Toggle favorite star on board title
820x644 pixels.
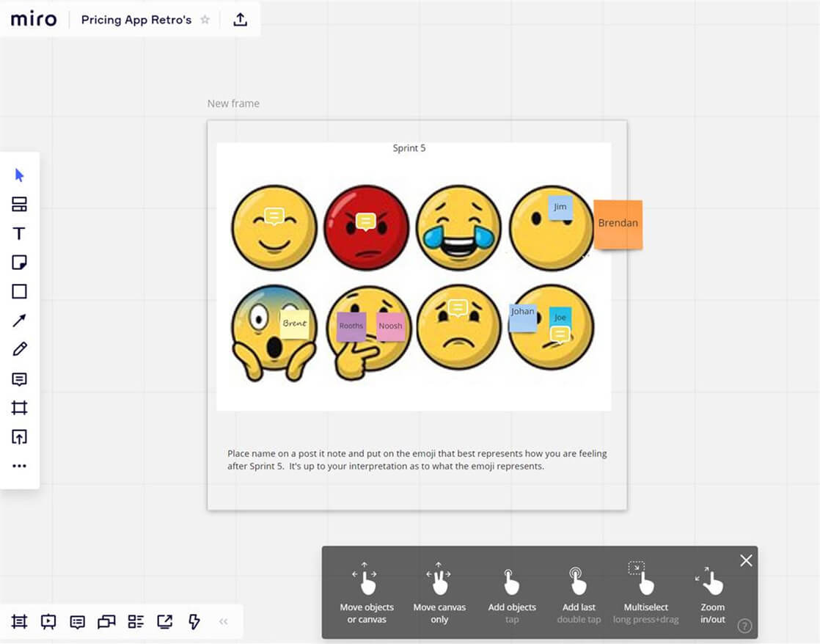coord(205,20)
